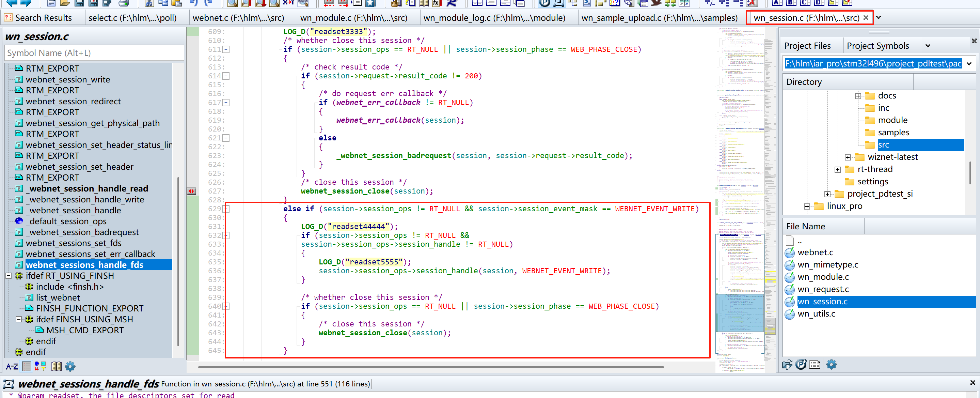This screenshot has height=398, width=980.
Task: Expand the docs folder node
Action: coord(858,96)
